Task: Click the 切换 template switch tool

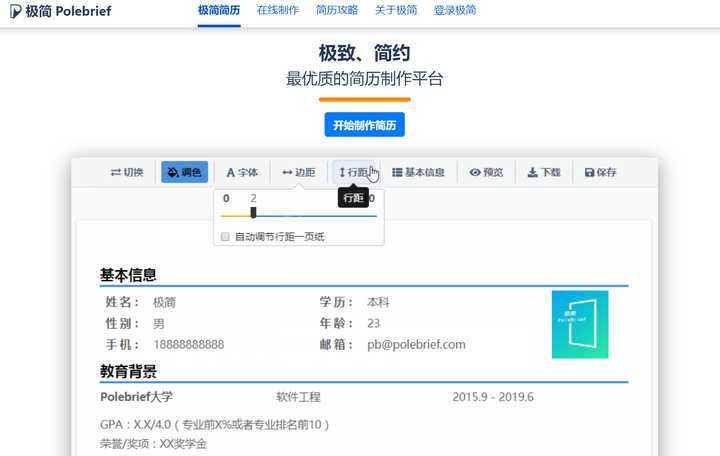Action: click(127, 172)
